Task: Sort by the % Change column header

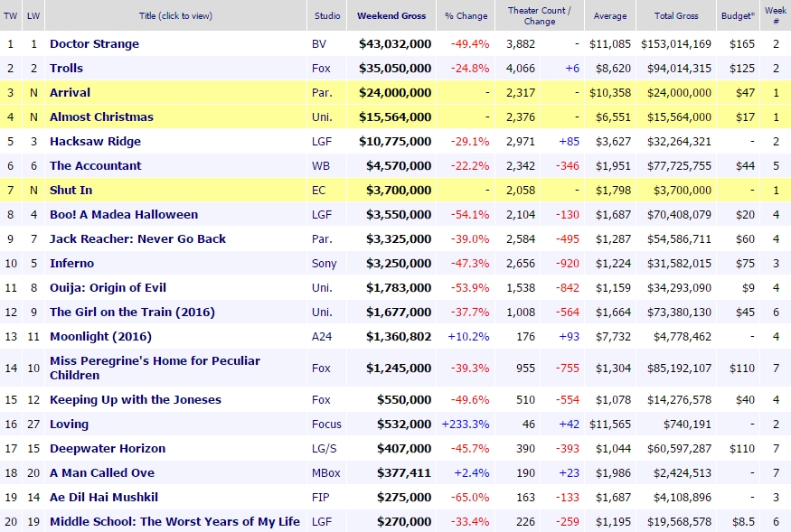Action: click(466, 15)
